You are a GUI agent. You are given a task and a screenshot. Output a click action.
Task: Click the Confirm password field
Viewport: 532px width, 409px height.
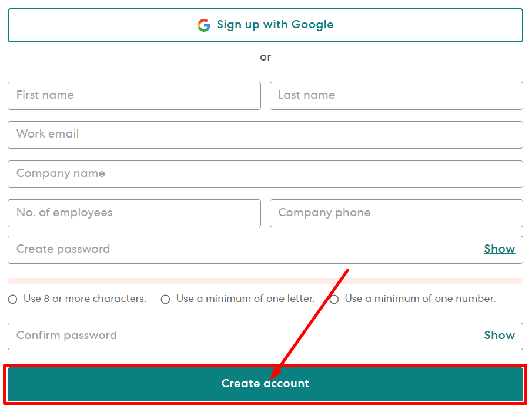coord(235,335)
